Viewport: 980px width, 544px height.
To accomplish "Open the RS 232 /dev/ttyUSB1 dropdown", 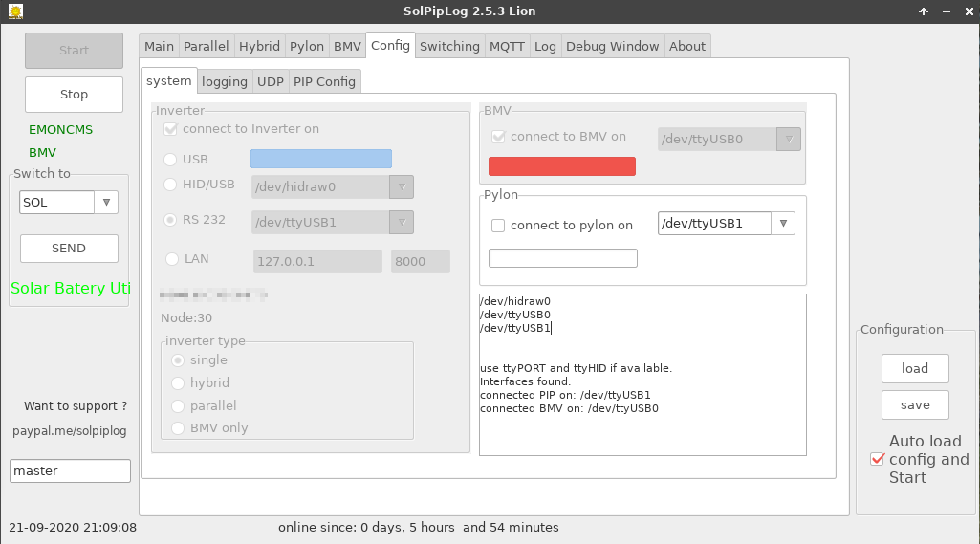I will point(402,222).
